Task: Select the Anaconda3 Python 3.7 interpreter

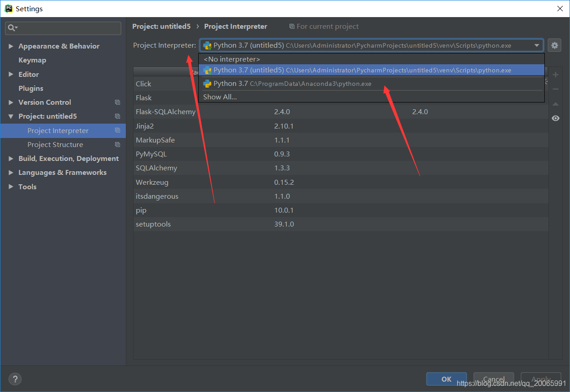Action: coord(371,84)
